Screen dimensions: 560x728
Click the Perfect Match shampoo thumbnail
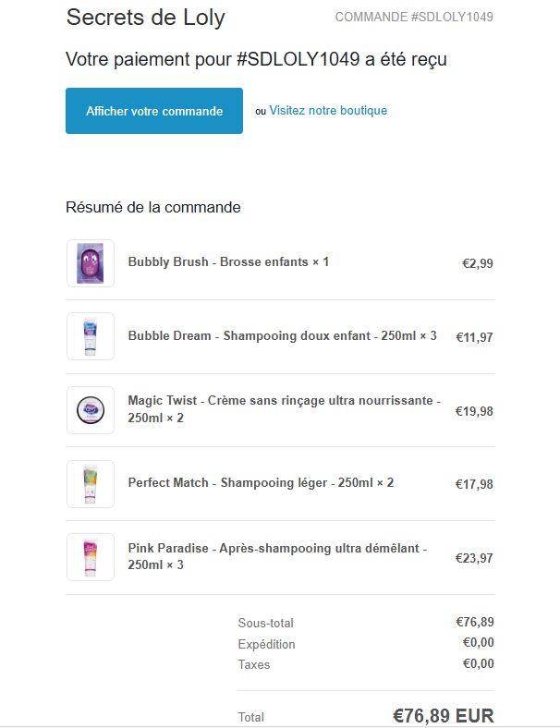[91, 484]
